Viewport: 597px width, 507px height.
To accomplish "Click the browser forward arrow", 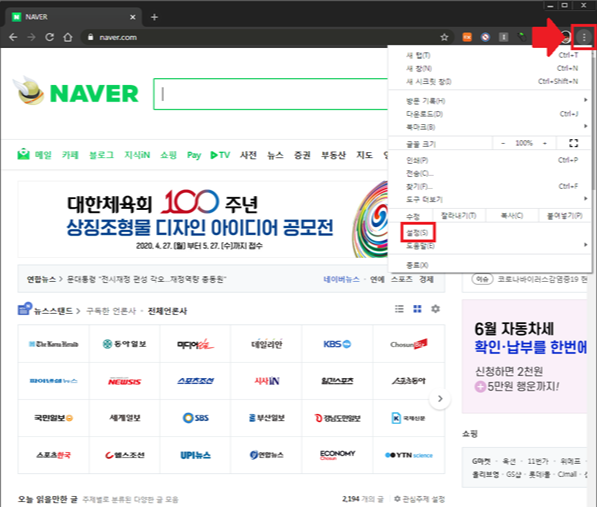I will click(x=32, y=37).
